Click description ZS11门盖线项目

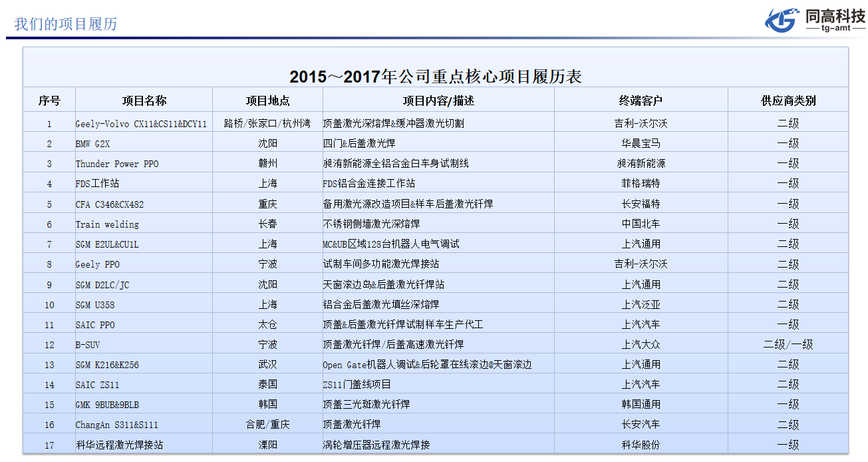[x=357, y=385]
